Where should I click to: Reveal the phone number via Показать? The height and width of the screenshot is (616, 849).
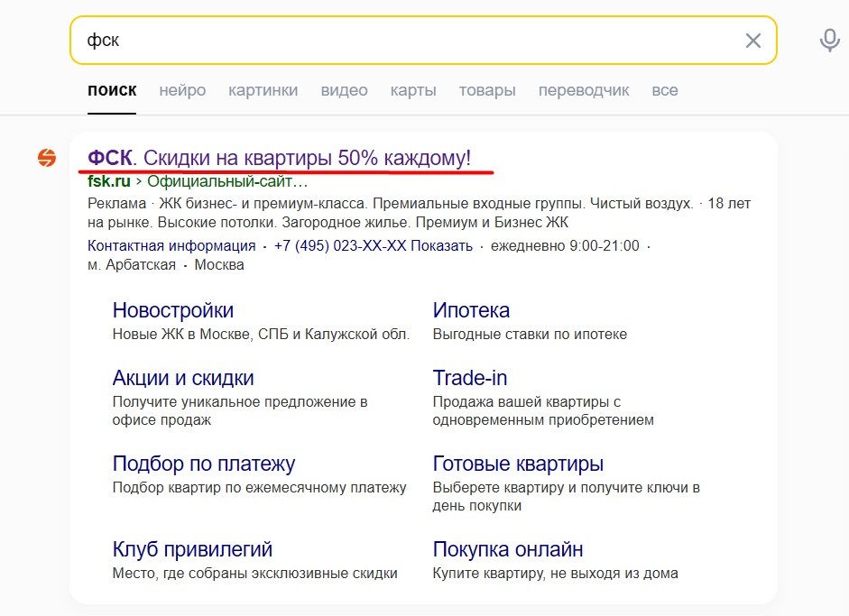[441, 245]
